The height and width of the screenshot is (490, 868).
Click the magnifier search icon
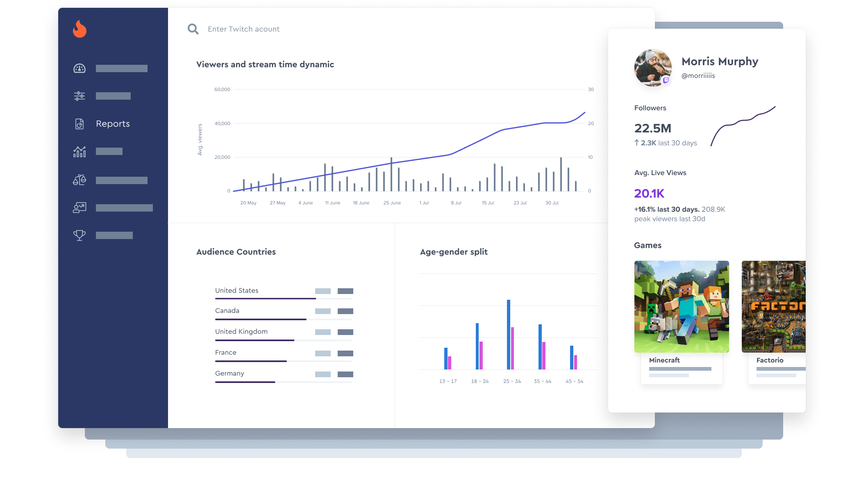pos(193,29)
